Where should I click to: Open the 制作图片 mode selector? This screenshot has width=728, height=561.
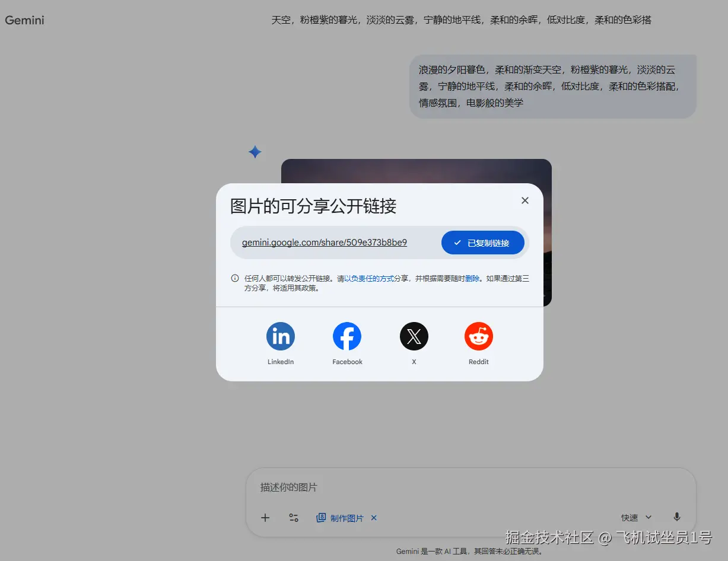click(x=341, y=518)
